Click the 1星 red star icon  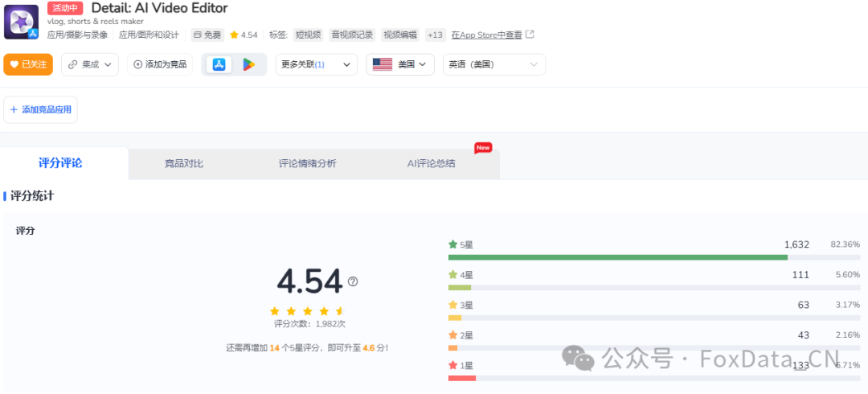click(x=452, y=366)
